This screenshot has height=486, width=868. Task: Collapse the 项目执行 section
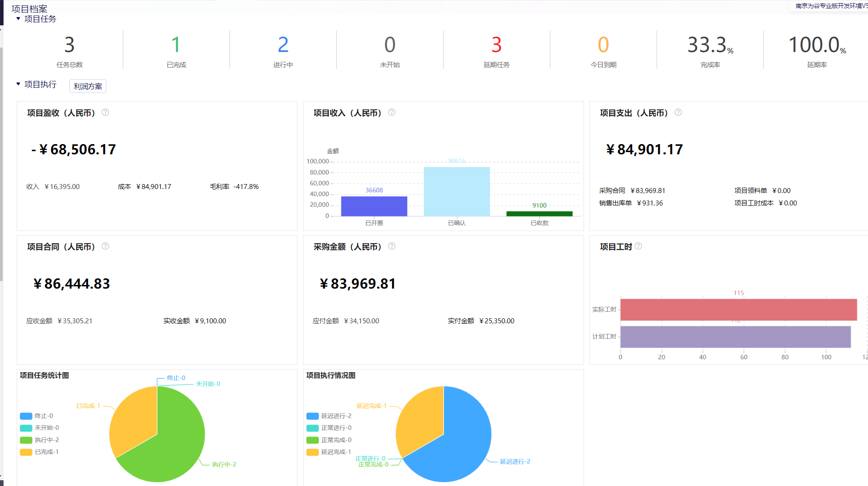click(x=18, y=84)
